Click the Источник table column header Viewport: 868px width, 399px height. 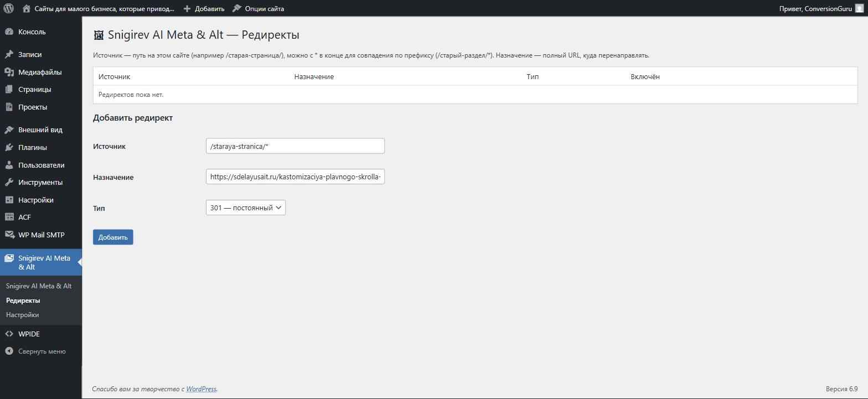point(114,77)
